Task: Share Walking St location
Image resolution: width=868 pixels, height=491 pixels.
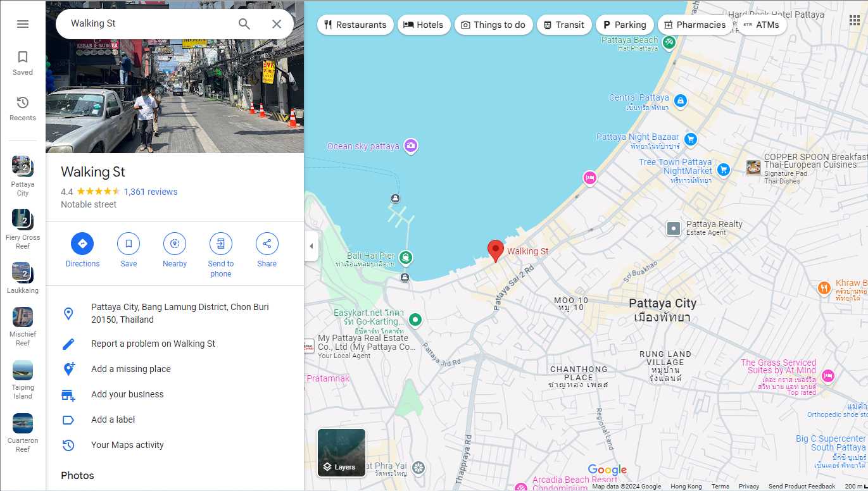Action: click(x=267, y=250)
